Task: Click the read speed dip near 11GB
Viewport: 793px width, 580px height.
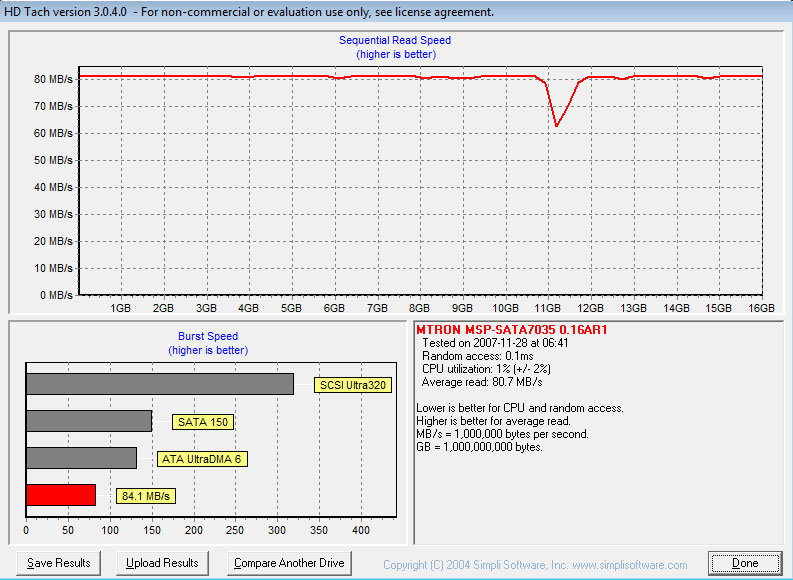Action: pos(557,124)
